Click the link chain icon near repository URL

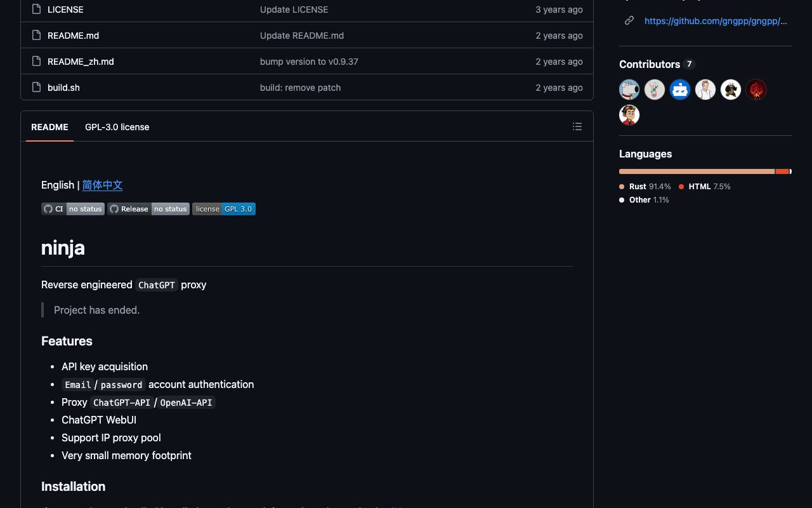(629, 21)
